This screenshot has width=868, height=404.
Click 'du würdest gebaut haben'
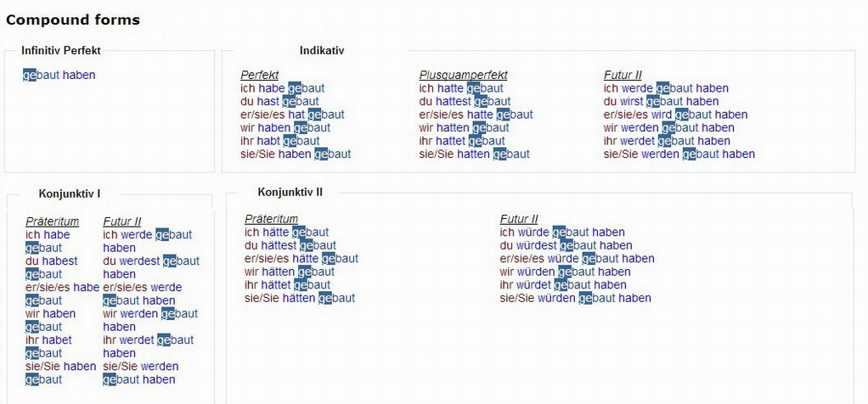(566, 245)
